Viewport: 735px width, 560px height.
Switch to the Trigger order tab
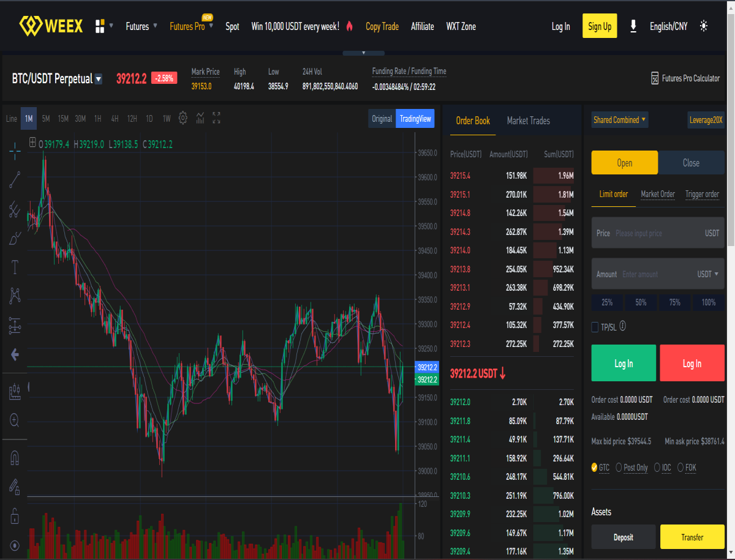coord(702,194)
